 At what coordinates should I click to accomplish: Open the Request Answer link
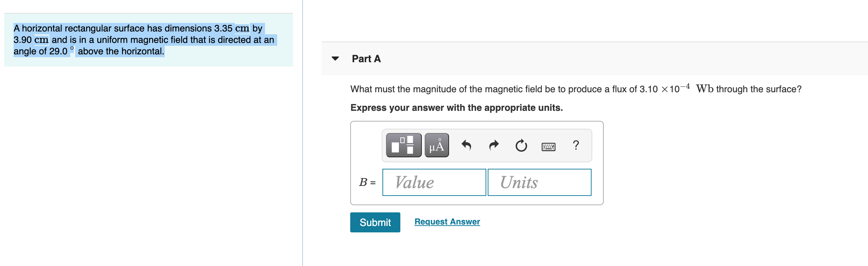pyautogui.click(x=447, y=222)
